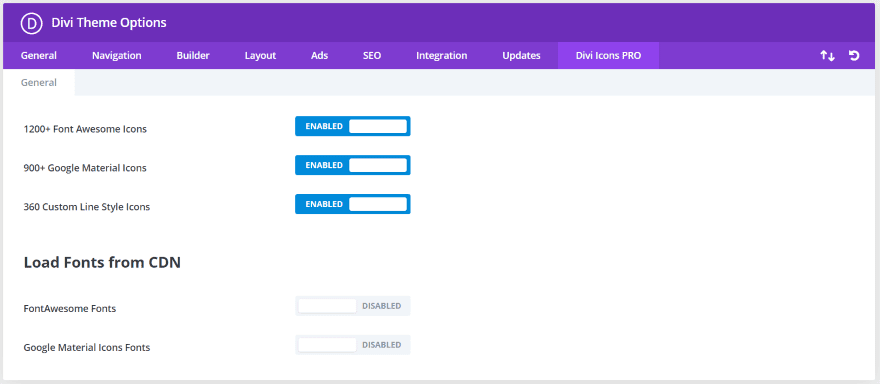
Task: Toggle 1200+ Font Awesome Icons switch
Action: pos(352,126)
